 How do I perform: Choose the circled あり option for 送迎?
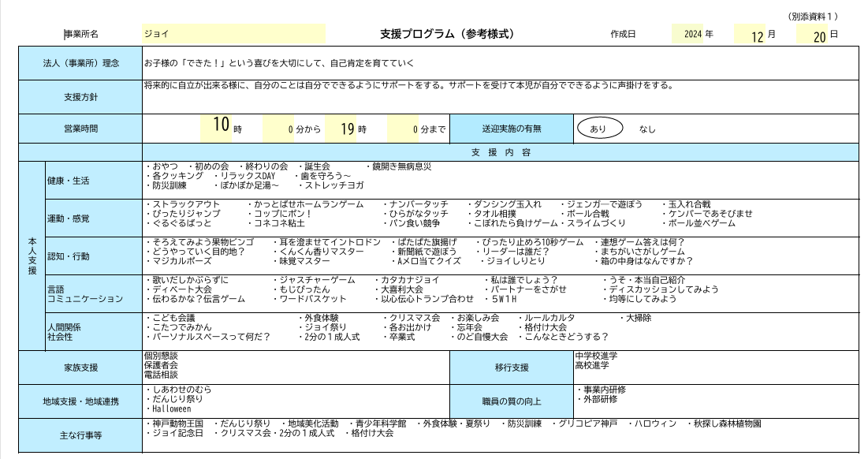(x=599, y=129)
